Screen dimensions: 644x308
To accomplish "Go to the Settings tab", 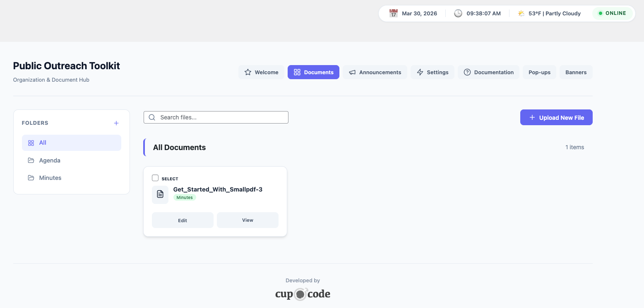I will tap(432, 72).
